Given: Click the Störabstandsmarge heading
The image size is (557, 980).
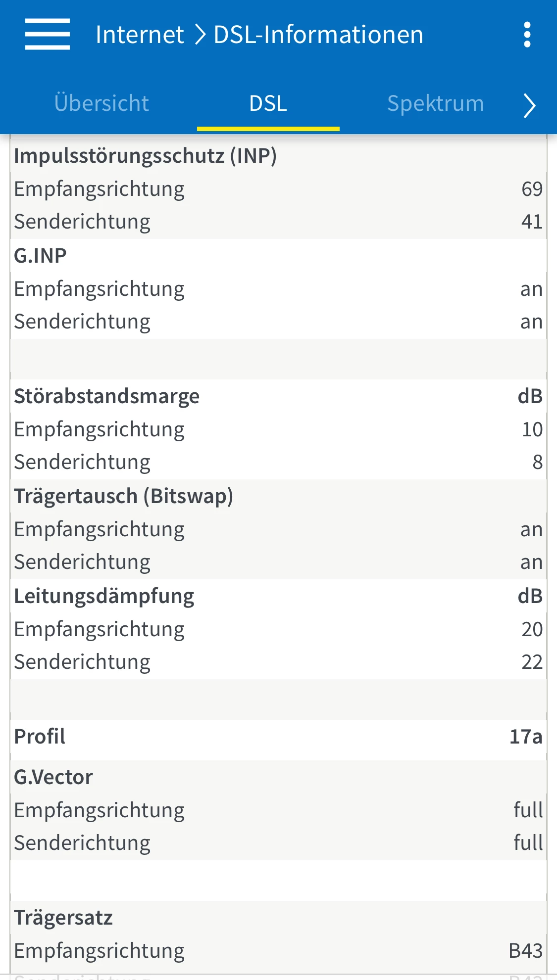Looking at the screenshot, I should [106, 396].
